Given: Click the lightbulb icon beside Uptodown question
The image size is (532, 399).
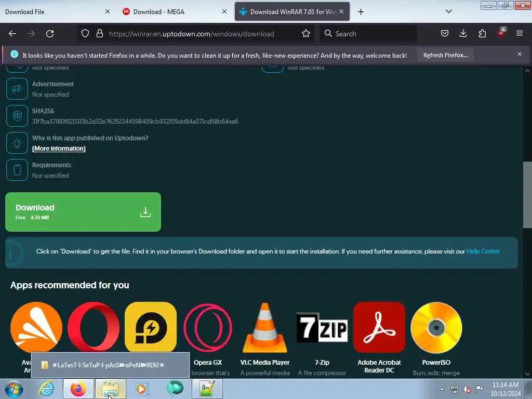Looking at the screenshot, I should 17,143.
